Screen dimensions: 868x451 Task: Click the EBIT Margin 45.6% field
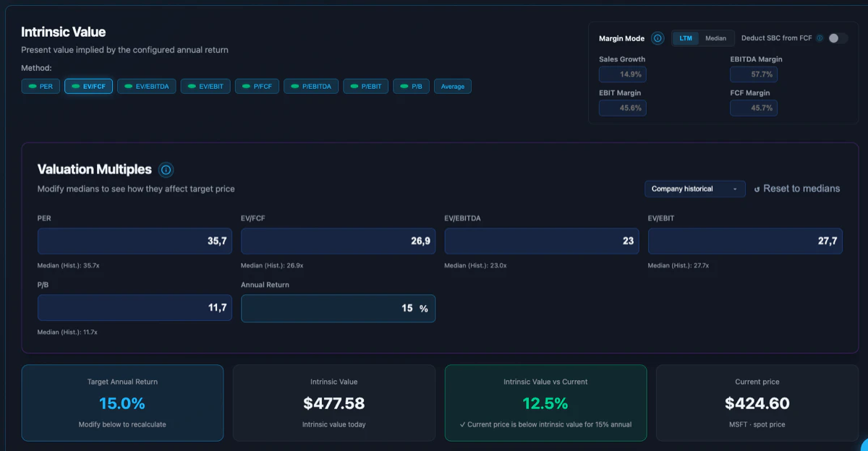[x=623, y=108]
